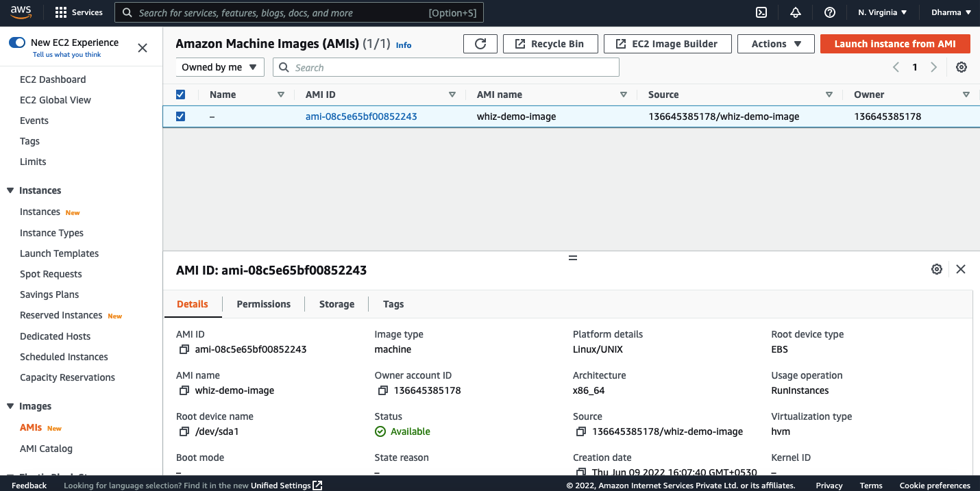Screen dimensions: 980x491
Task: Open Launch Templates
Action: pos(59,253)
